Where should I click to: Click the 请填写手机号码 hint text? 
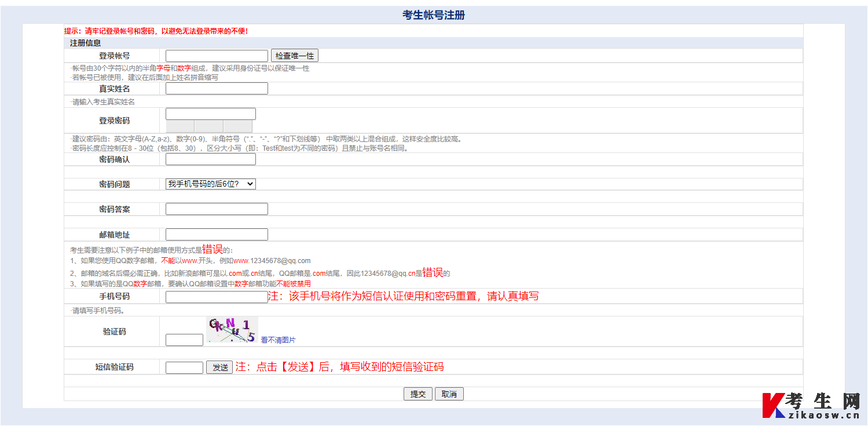pos(97,311)
